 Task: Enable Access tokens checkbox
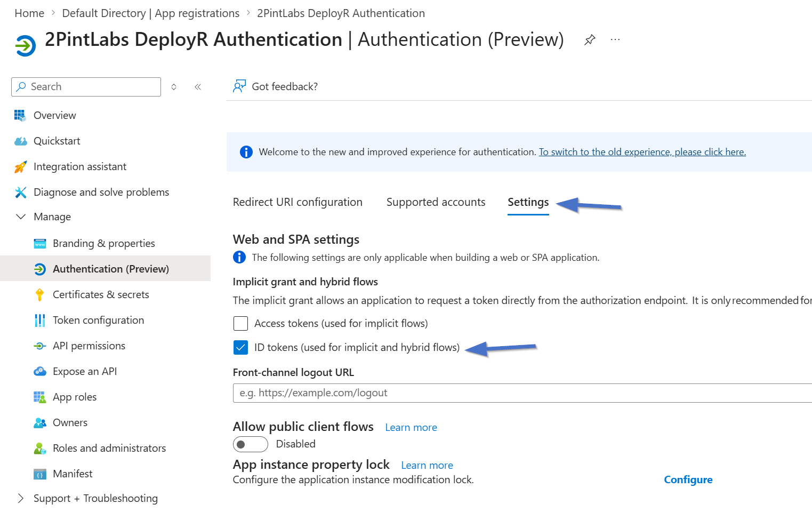tap(241, 324)
